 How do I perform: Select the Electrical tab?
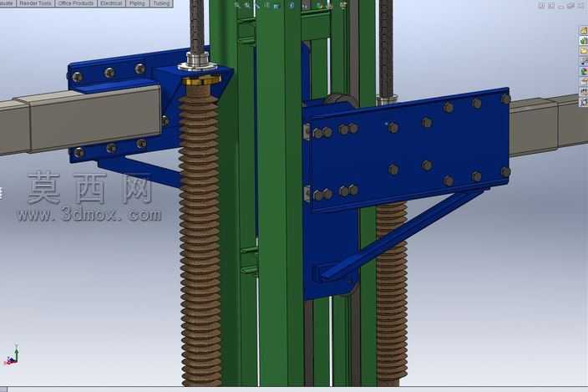(x=111, y=3)
